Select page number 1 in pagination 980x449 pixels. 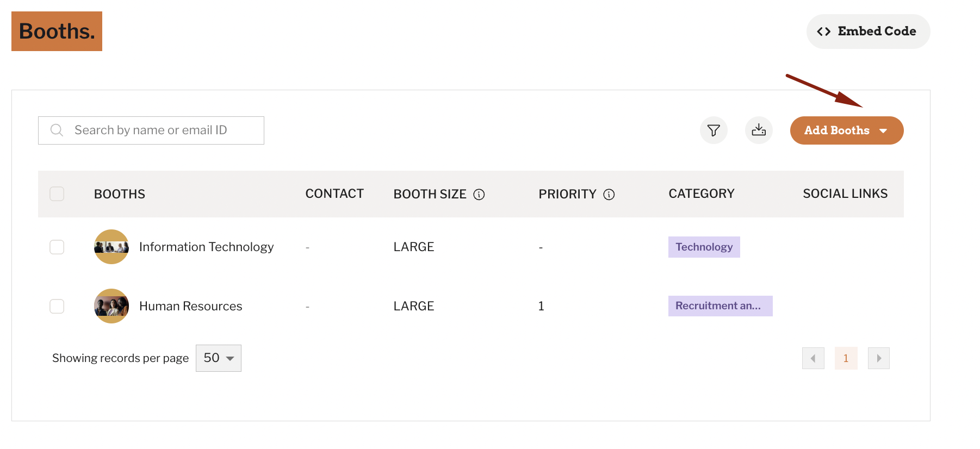point(846,358)
